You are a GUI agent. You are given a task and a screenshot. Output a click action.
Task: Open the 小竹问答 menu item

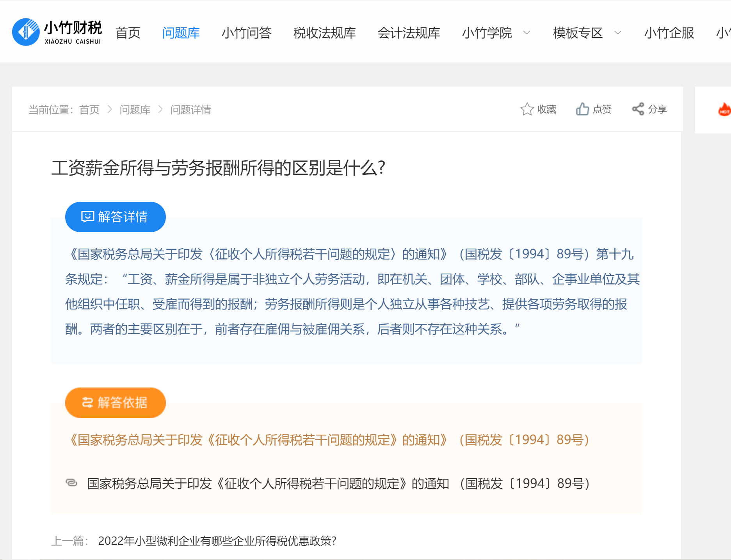(x=246, y=33)
